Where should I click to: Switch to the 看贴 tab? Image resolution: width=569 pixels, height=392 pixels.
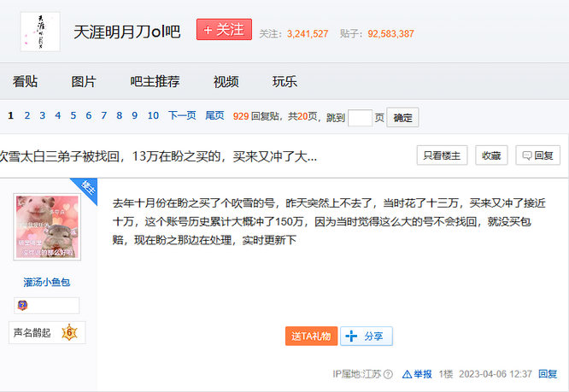tap(25, 82)
